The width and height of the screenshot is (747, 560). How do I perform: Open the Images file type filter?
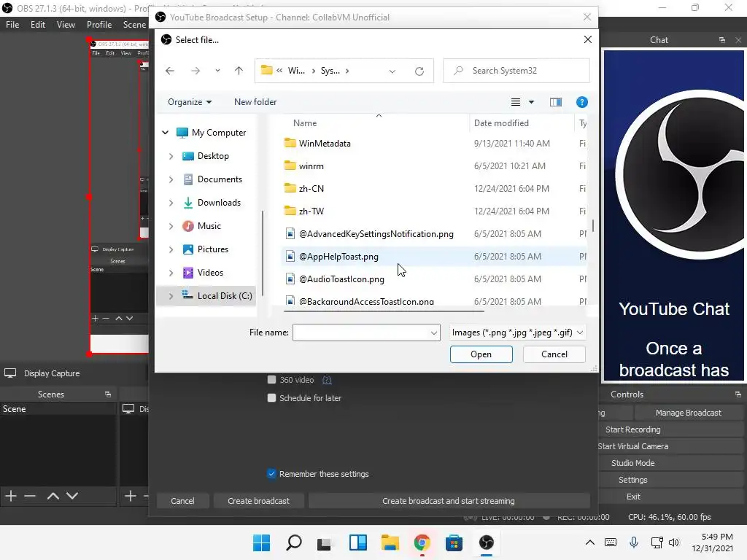(517, 332)
